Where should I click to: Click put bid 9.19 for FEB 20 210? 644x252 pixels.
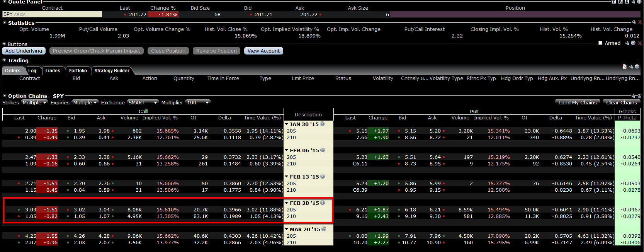pos(410,216)
